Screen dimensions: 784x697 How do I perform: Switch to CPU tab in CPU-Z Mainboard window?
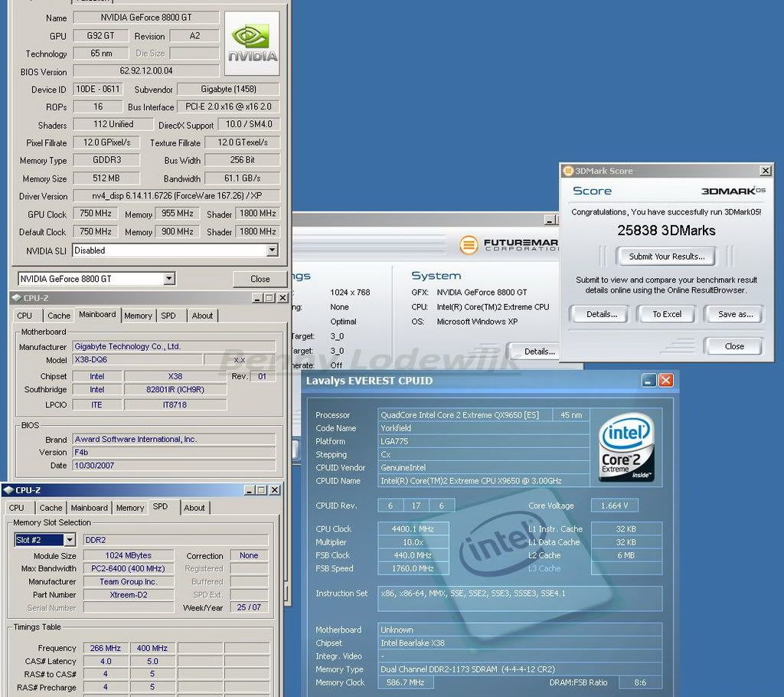[24, 316]
